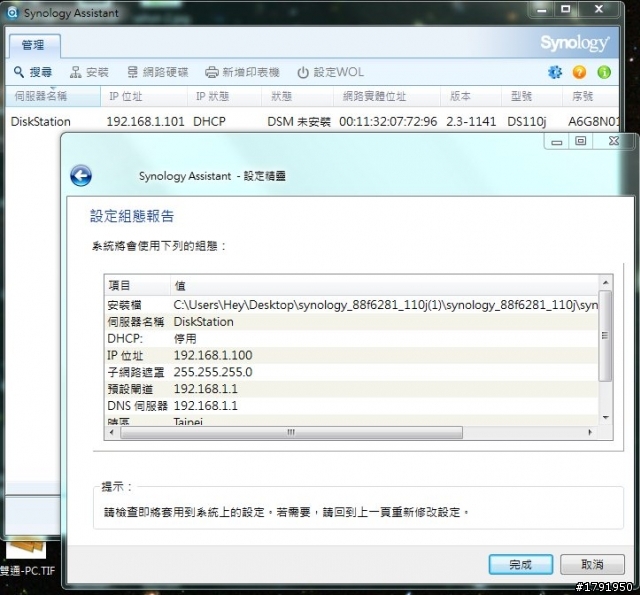Click add printer (新增印表機) toolbar button
640x595 pixels.
click(242, 72)
